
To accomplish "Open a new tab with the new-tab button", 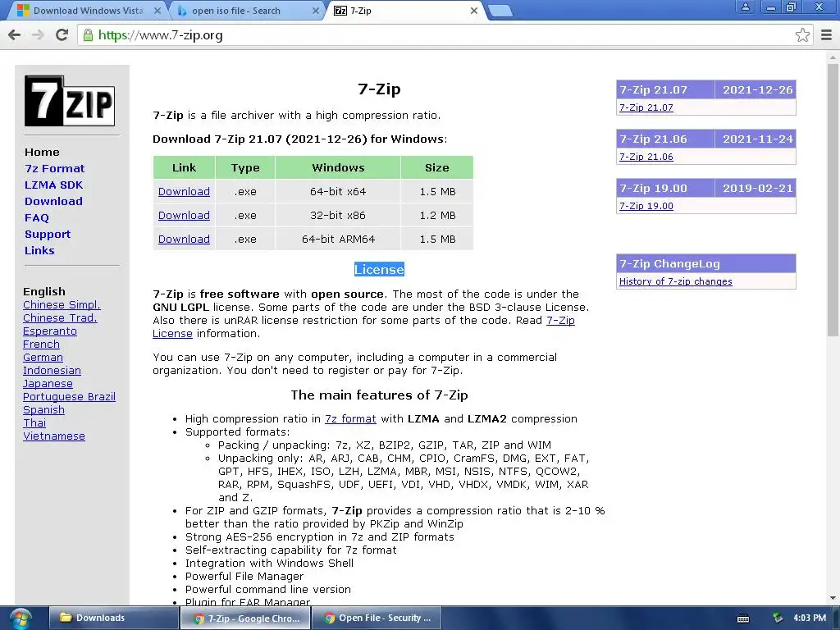I will pyautogui.click(x=501, y=11).
